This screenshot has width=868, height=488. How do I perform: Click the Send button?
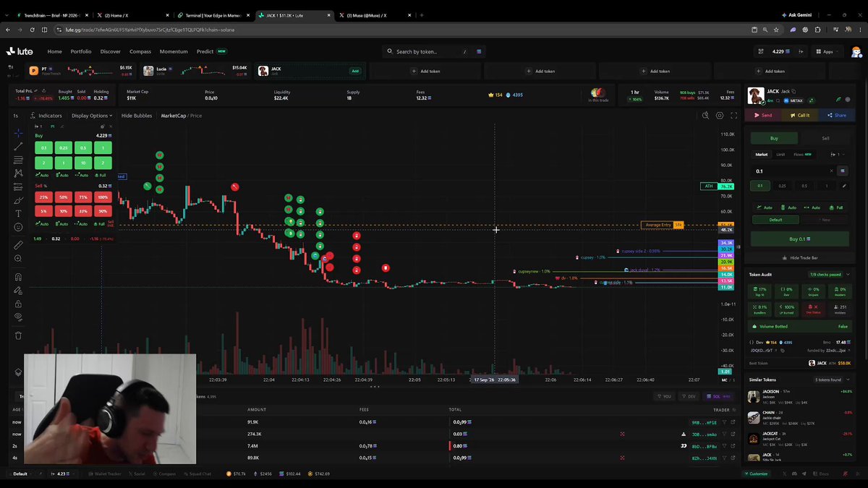763,115
